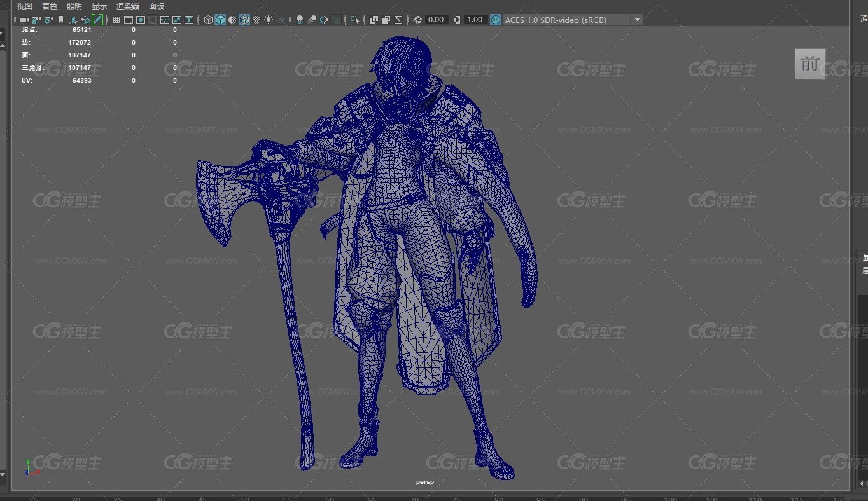Image resolution: width=868 pixels, height=501 pixels.
Task: Toggle the resolution gate display
Action: pyautogui.click(x=141, y=20)
